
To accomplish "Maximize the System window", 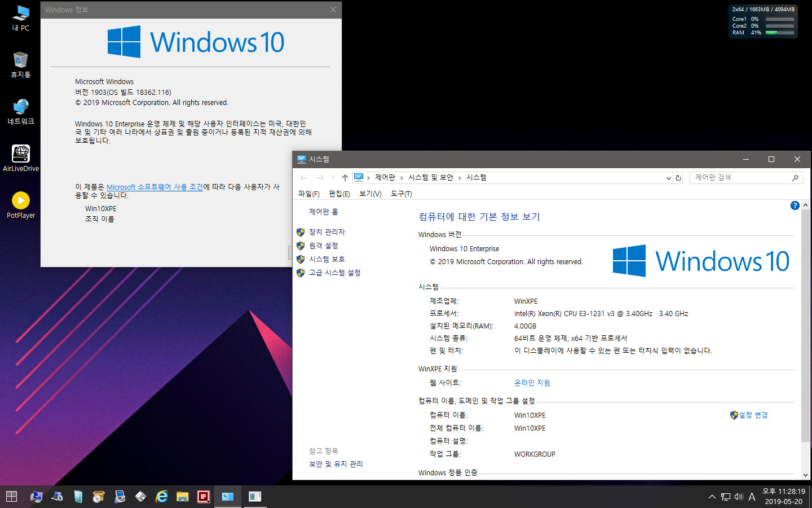I will [771, 159].
